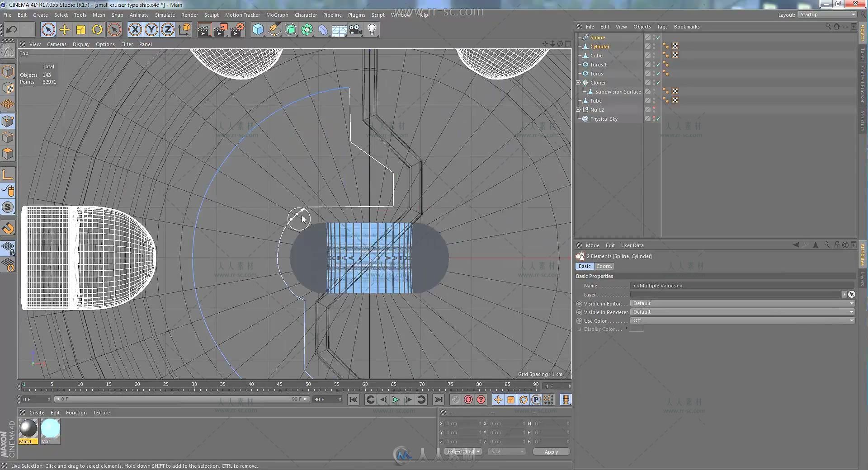This screenshot has height=470, width=868.
Task: Open the Size mode dropdown
Action: [507, 451]
